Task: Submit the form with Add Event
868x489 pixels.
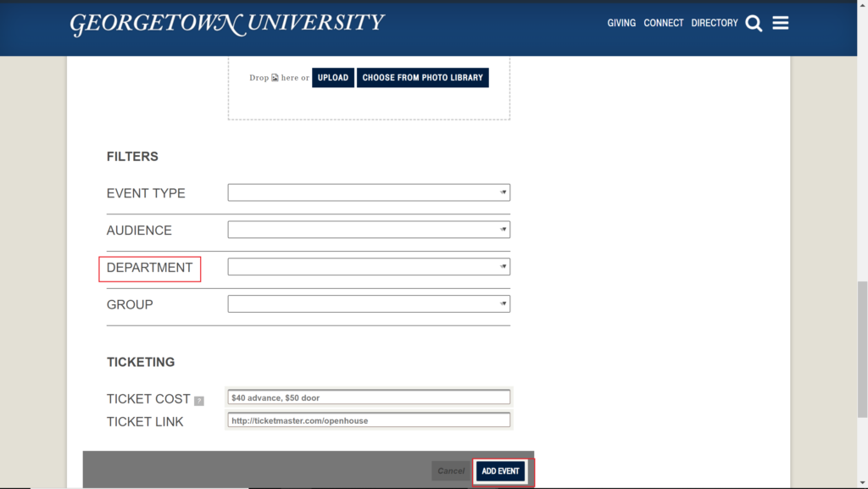Action: (x=500, y=471)
